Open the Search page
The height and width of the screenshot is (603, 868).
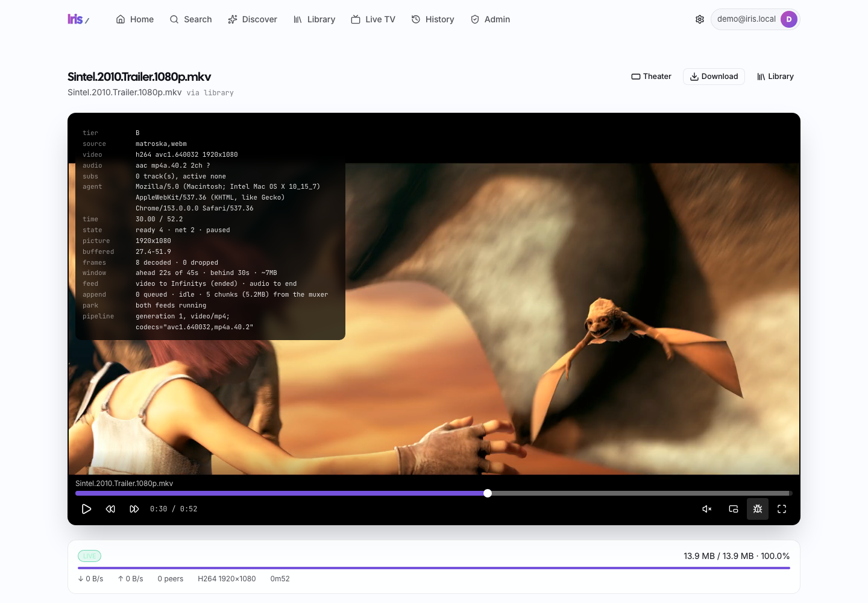[x=190, y=19]
